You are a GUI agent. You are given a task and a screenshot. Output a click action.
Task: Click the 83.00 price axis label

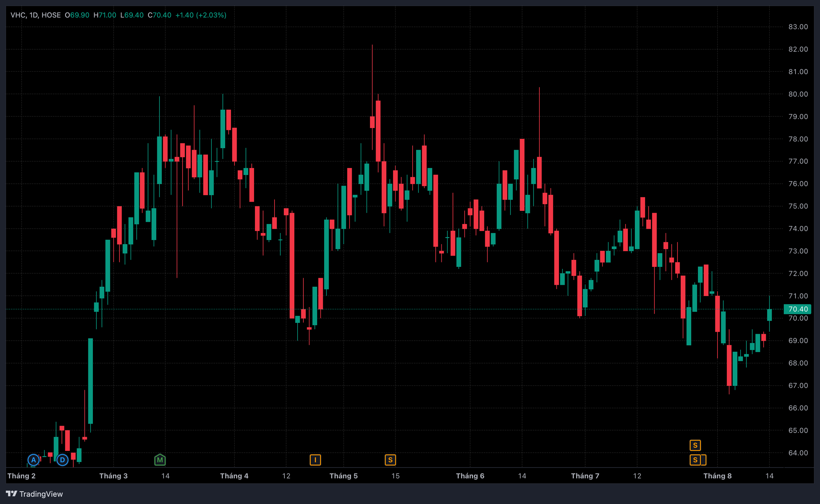tap(798, 27)
